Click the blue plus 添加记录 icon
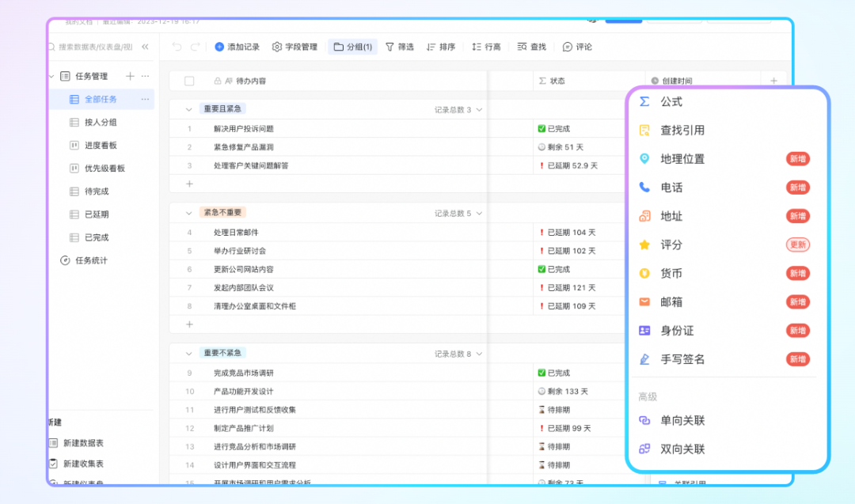855x504 pixels. coord(219,47)
